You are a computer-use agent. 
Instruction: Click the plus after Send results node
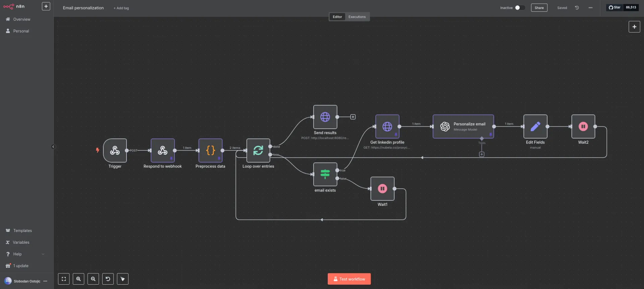353,117
